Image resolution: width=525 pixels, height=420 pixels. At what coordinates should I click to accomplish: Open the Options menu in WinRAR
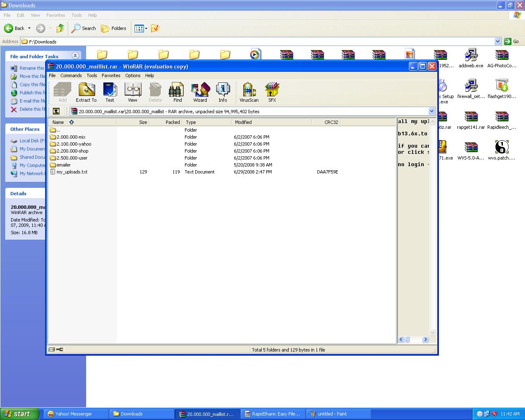(133, 75)
